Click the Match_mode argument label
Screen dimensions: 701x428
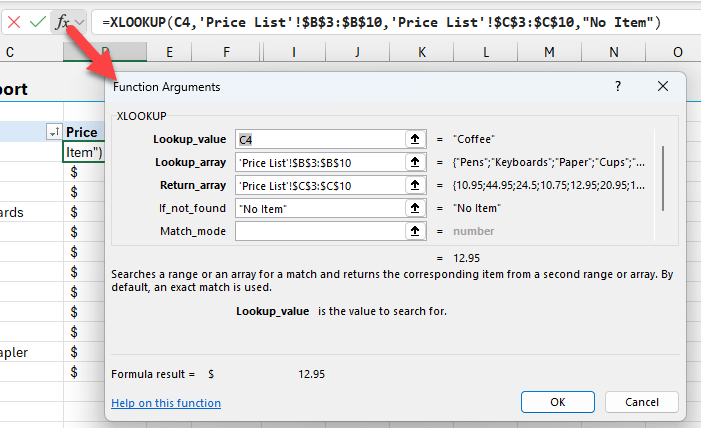click(193, 231)
